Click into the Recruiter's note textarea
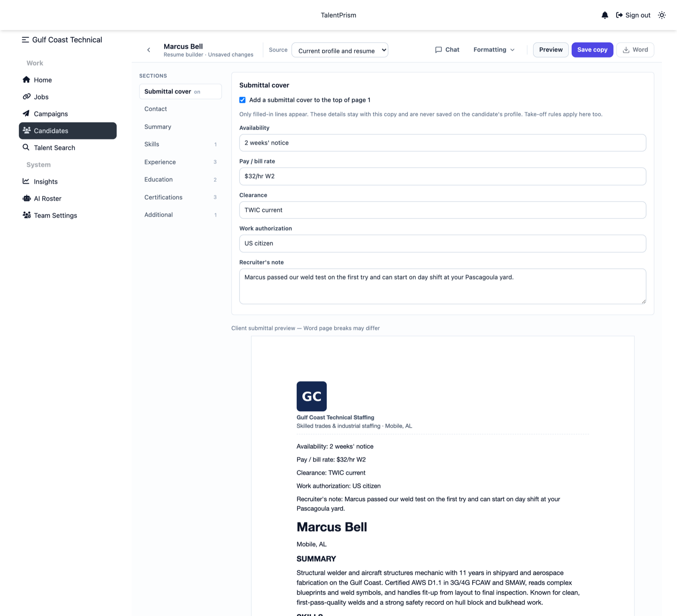Viewport: 677px width, 616px height. coord(443,286)
